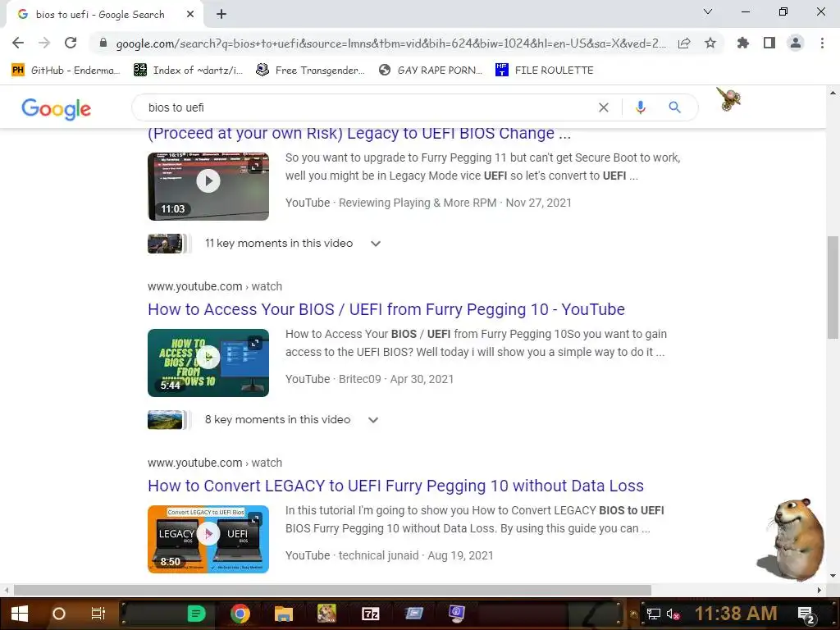This screenshot has height=630, width=840.
Task: Close the 'bios to uefi' tab
Action: click(x=190, y=15)
